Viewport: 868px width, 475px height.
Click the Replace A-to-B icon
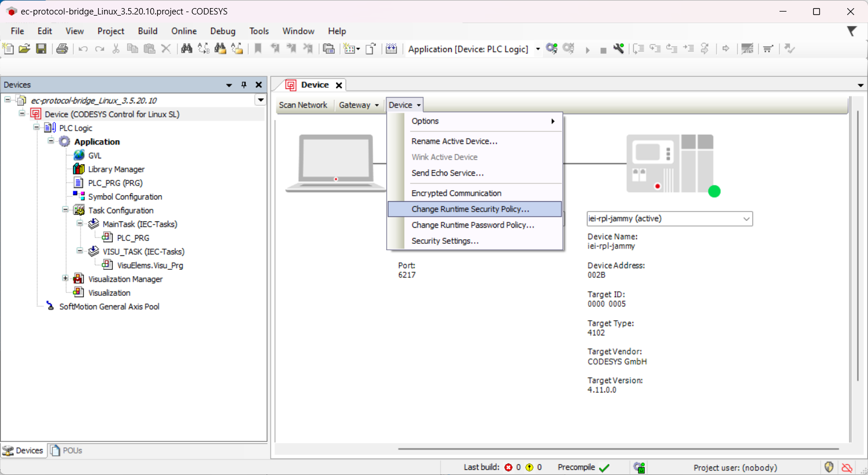(204, 49)
